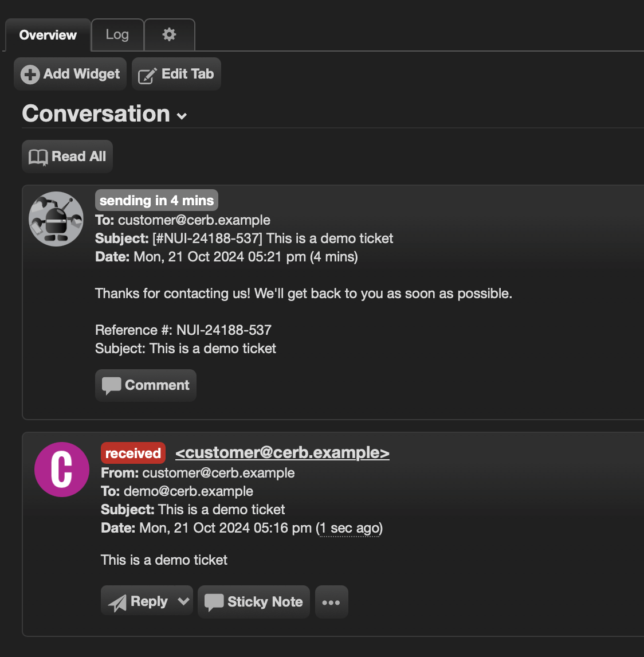This screenshot has height=657, width=644.
Task: Click the plus icon on Add Widget
Action: pyautogui.click(x=30, y=75)
